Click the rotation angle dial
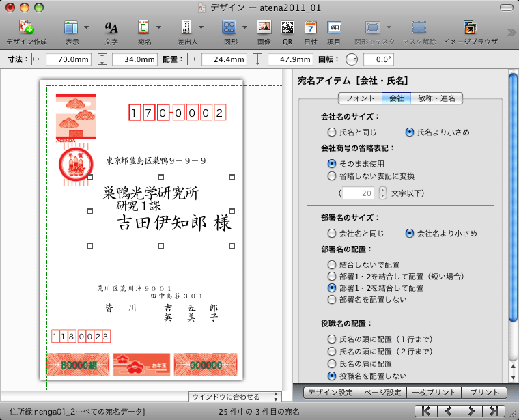The height and width of the screenshot is (420, 519). [352, 59]
